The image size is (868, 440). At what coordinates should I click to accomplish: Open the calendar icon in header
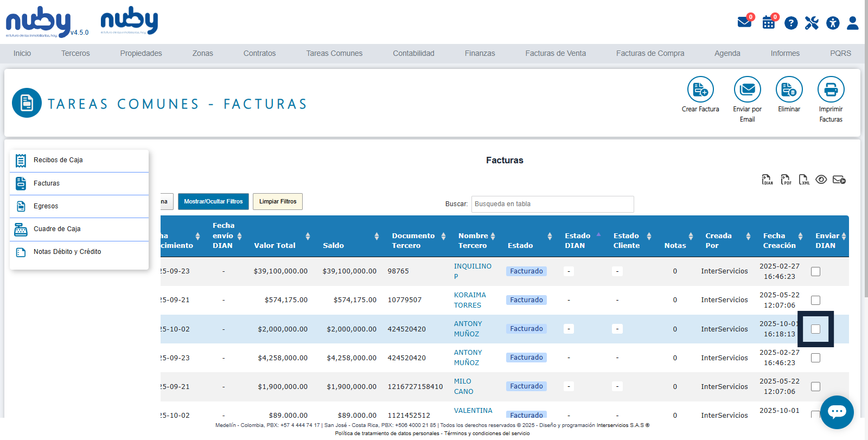pyautogui.click(x=768, y=23)
